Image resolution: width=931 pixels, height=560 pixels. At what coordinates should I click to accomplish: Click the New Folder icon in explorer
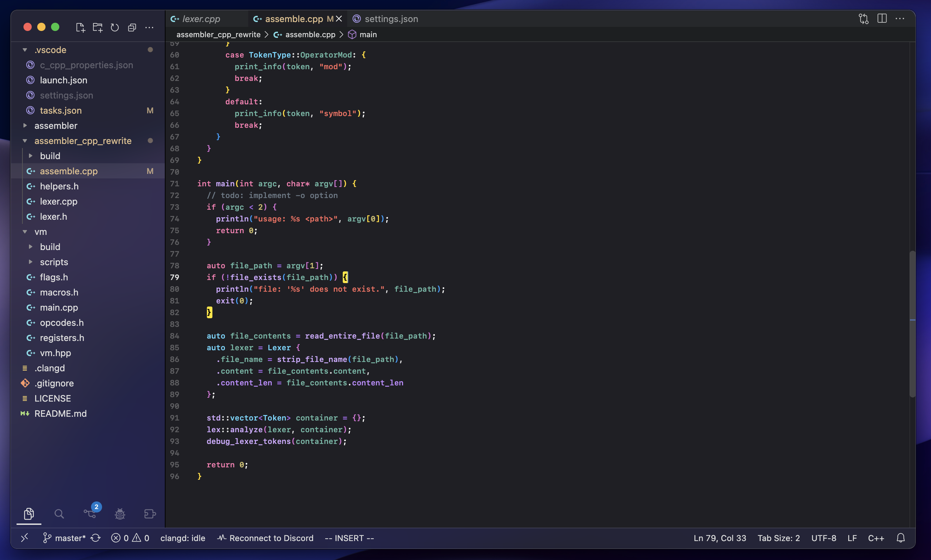tap(98, 28)
